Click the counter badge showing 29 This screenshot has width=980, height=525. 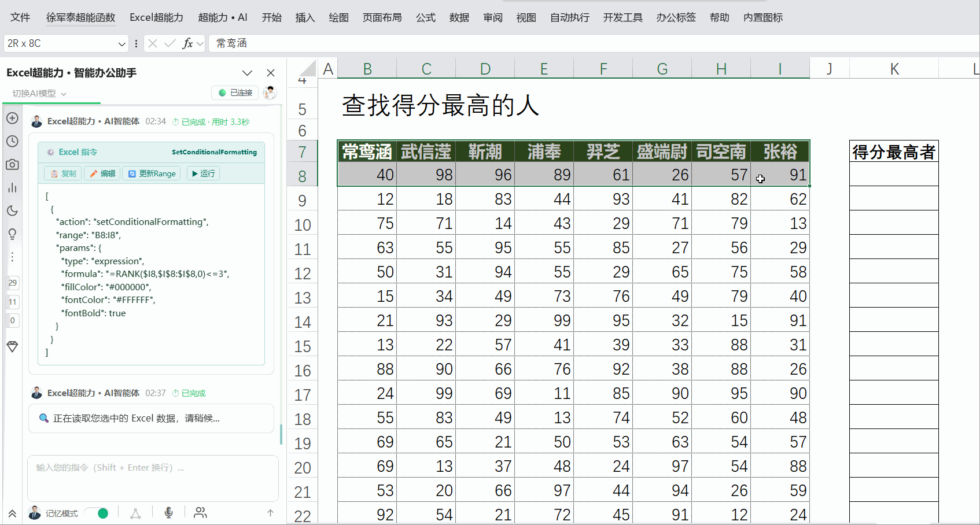pyautogui.click(x=12, y=283)
